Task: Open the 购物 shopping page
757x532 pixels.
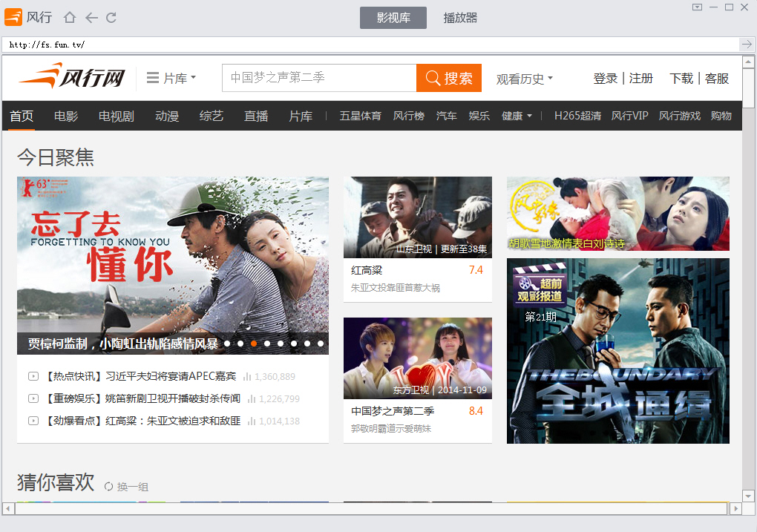Action: point(721,116)
